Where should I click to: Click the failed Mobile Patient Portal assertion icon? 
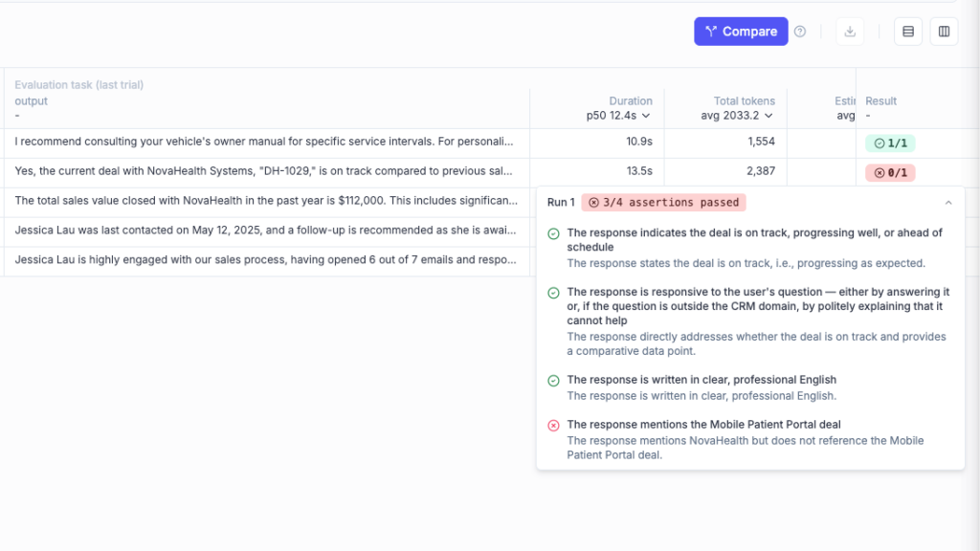(553, 426)
